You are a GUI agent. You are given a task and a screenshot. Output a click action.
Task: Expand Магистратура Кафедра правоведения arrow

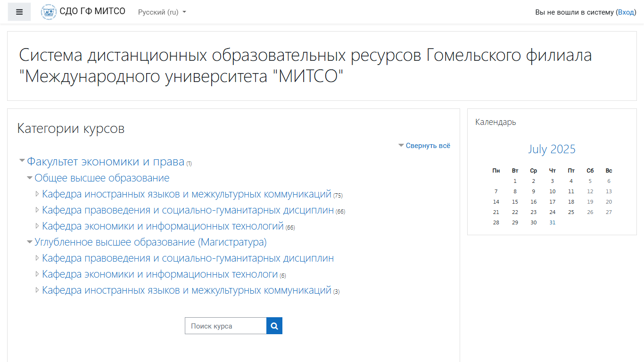point(37,258)
